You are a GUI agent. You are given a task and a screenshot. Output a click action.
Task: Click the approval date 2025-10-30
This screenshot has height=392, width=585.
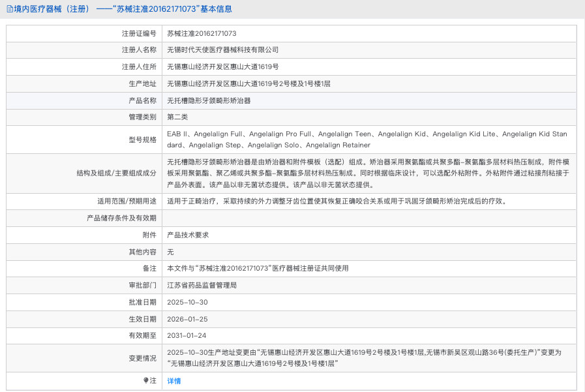[x=187, y=302]
